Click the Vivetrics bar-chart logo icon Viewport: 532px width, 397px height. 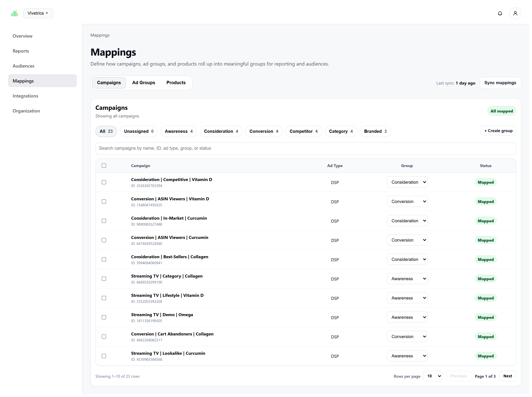15,13
